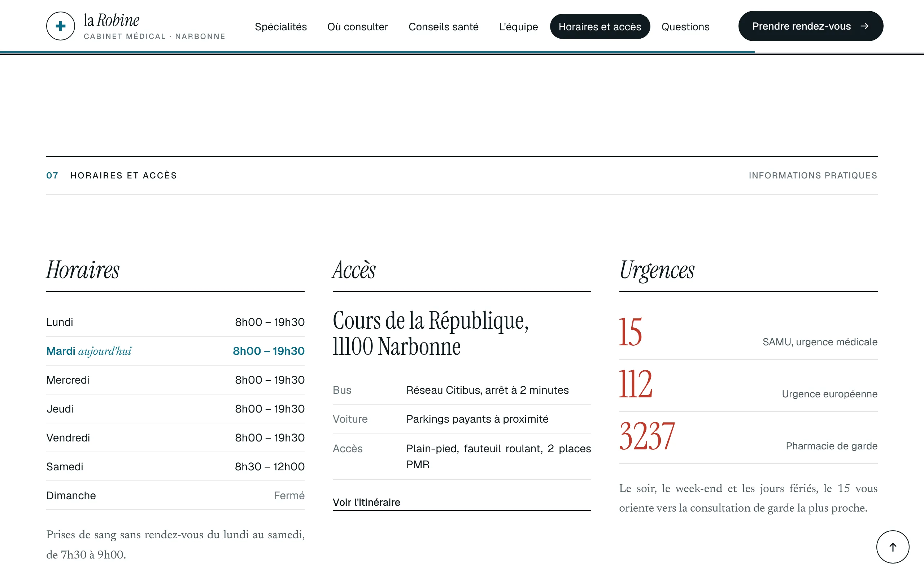The image size is (924, 578).
Task: Click Mardi aujourd'hui highlighted row
Action: point(175,351)
